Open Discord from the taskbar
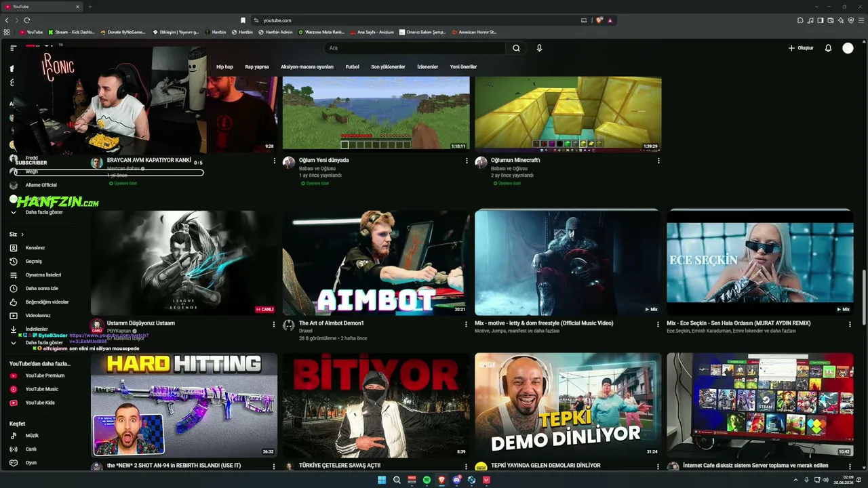 click(x=456, y=480)
